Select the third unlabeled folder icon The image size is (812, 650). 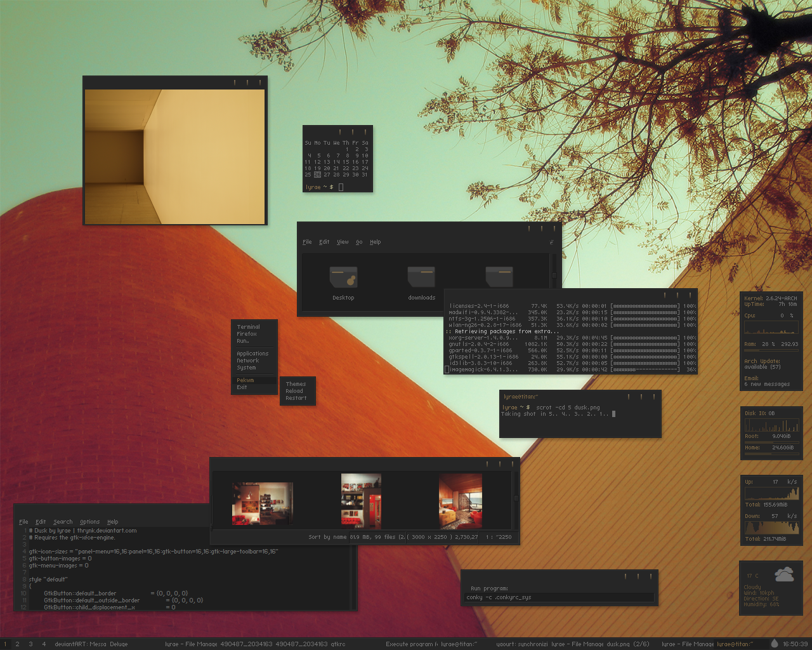499,277
